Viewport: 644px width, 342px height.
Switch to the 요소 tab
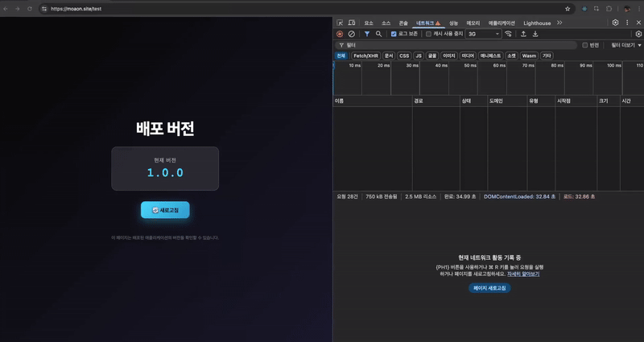[369, 23]
